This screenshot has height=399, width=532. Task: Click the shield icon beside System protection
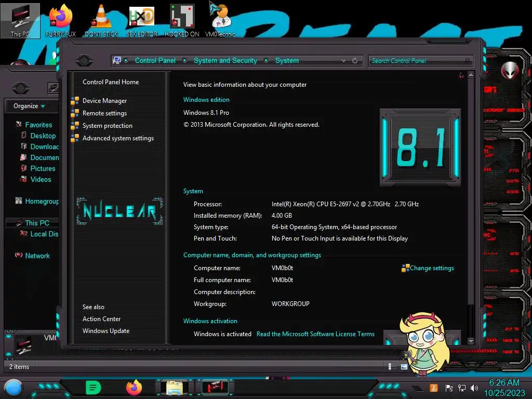coord(75,126)
